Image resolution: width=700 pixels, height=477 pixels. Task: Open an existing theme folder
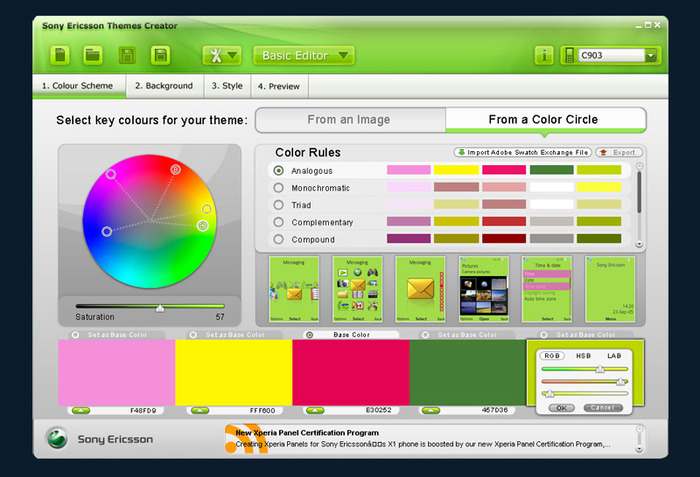(93, 55)
